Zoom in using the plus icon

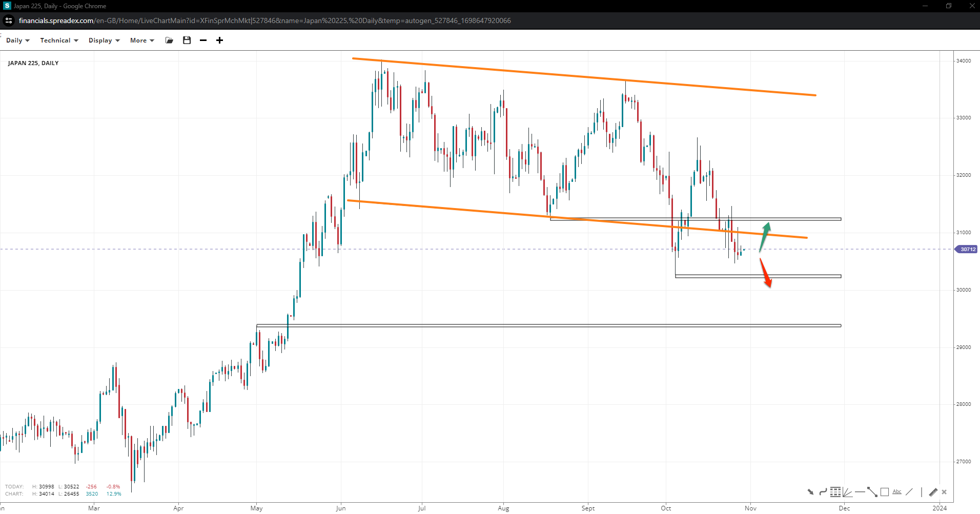[x=219, y=40]
